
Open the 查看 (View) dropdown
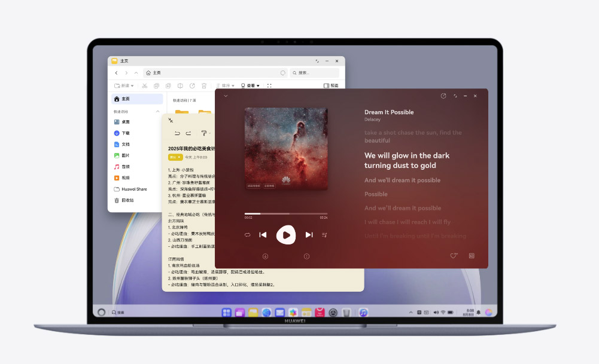250,85
